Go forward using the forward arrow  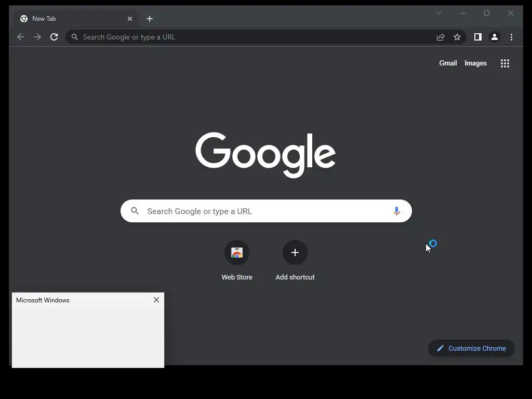(37, 37)
